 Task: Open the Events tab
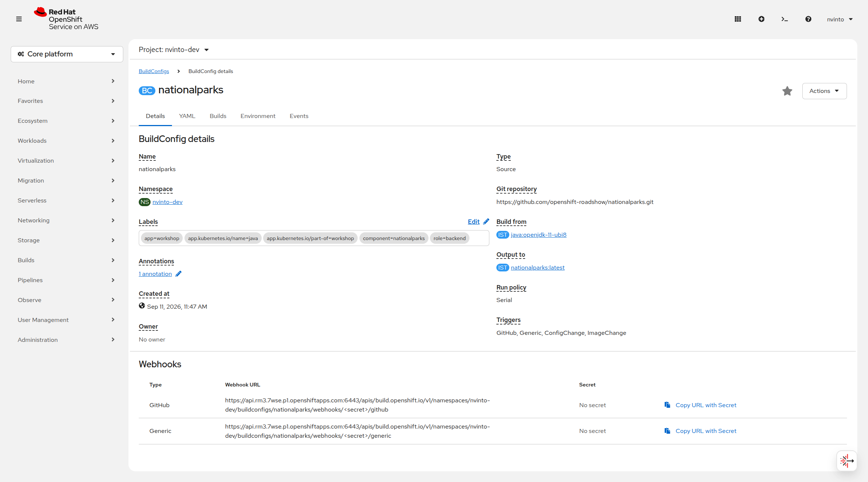point(299,116)
